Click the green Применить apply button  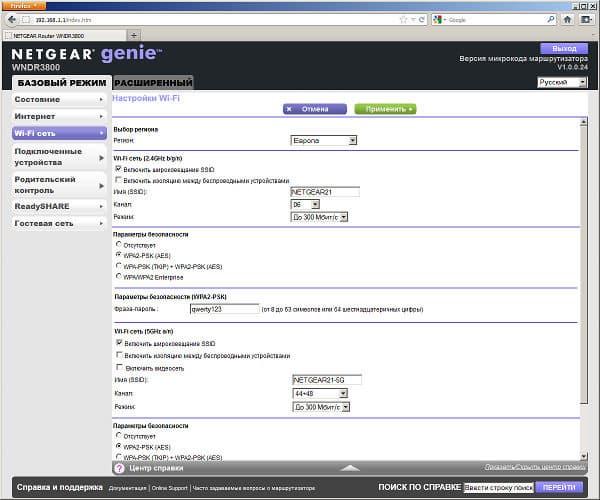tap(385, 109)
